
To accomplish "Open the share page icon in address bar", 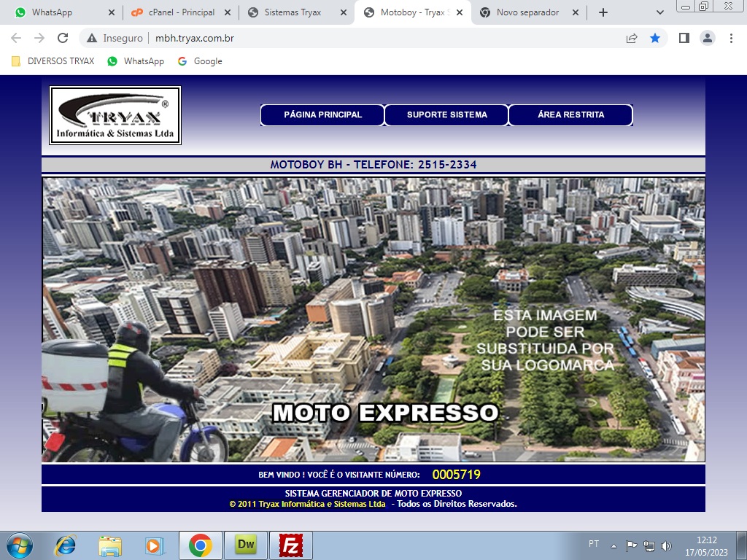I will point(632,38).
